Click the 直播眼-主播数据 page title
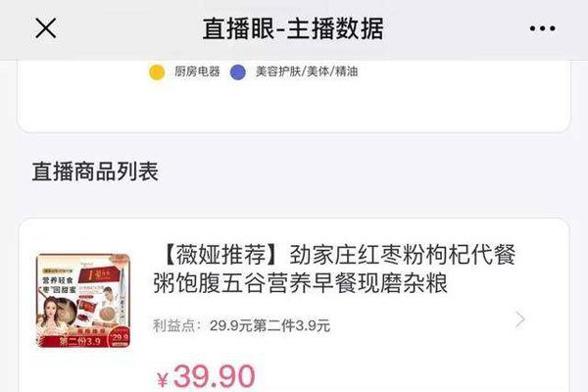588x392 pixels. [x=293, y=28]
